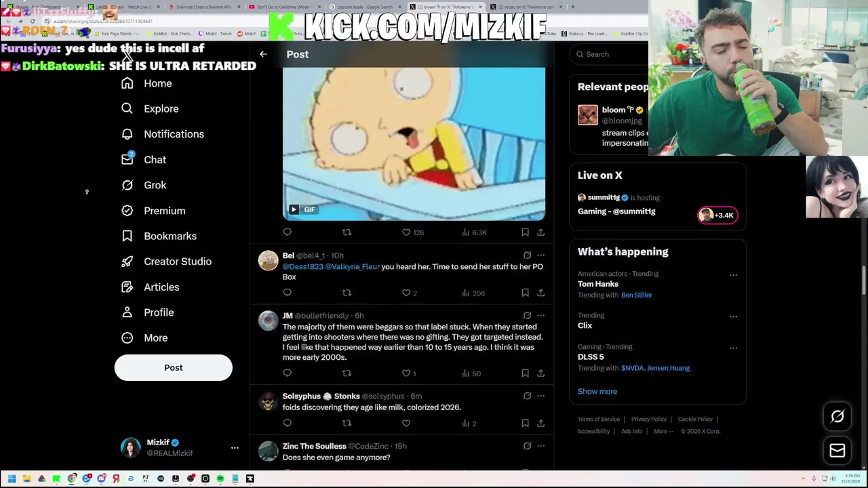868x488 pixels.
Task: Open Explore in the X sidebar
Action: pyautogui.click(x=150, y=108)
